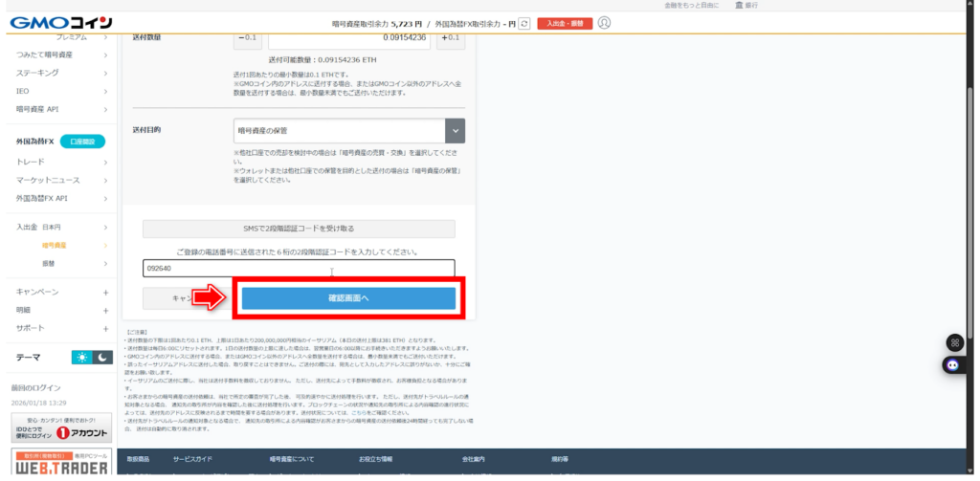This screenshot has height=481, width=980.
Task: Open ステーキング in the sidebar
Action: click(x=60, y=73)
